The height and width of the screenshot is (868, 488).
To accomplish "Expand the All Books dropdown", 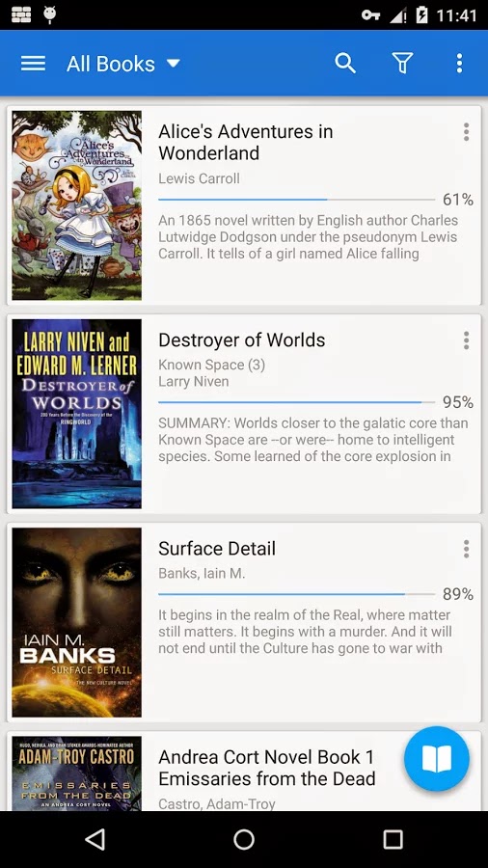I will click(123, 64).
